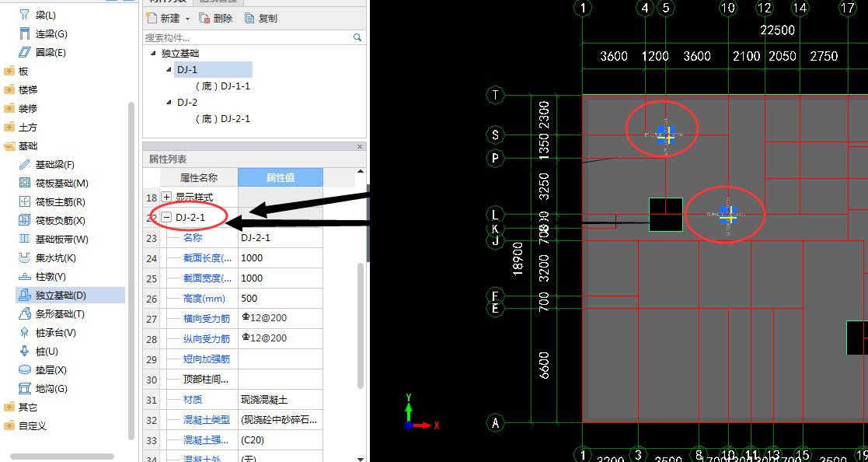Select 连梁(G) coupling beam icon

click(24, 33)
